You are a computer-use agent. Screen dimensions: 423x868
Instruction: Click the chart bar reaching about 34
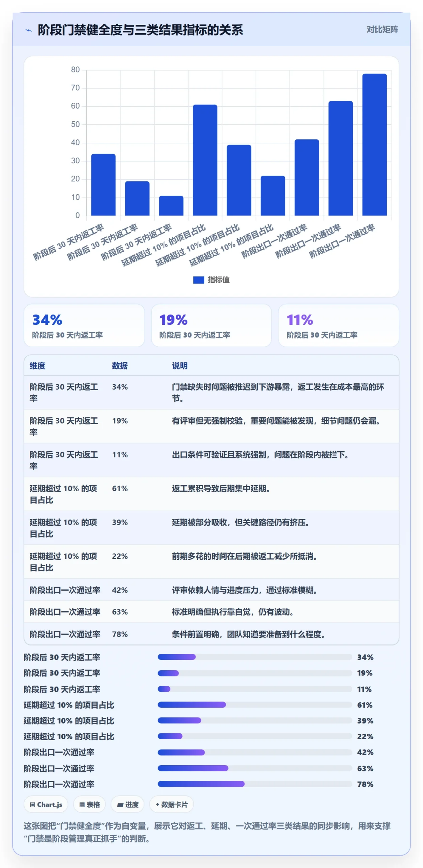[x=103, y=185]
